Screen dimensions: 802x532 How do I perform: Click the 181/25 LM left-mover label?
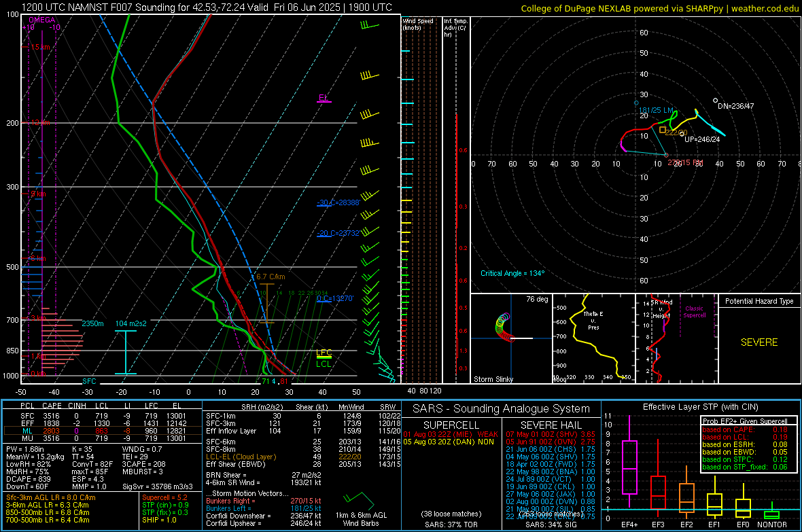pyautogui.click(x=657, y=111)
